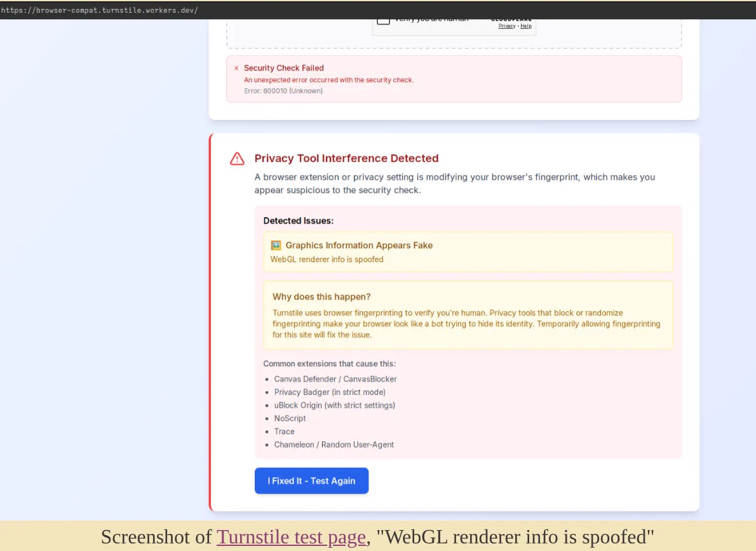Screen dimensions: 756x551
Task: Select the 'Graphics Information Appears Fake' heading
Action: [359, 245]
